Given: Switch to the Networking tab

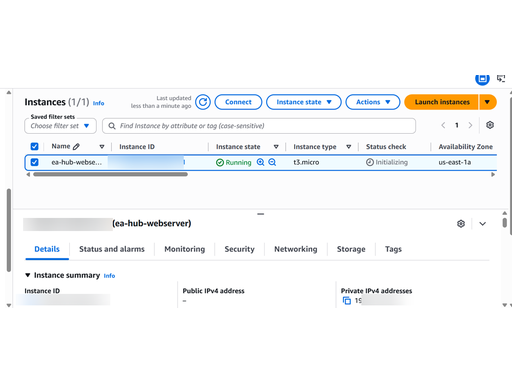Looking at the screenshot, I should [x=296, y=249].
